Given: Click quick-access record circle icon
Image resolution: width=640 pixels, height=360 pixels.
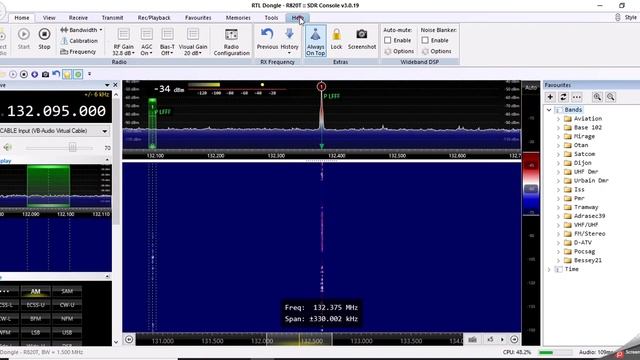Looking at the screenshot, I should click(x=24, y=74).
